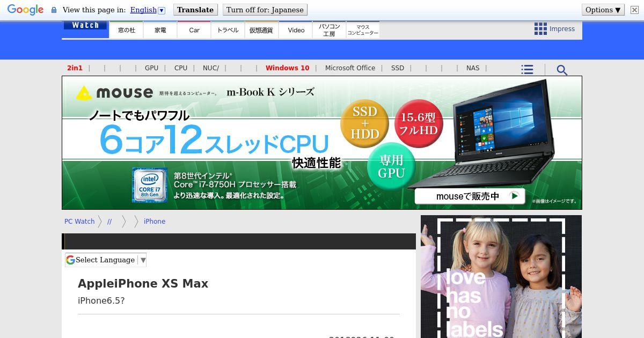Image resolution: width=644 pixels, height=338 pixels.
Task: Click the AppleiPhone XS Max headline
Action: [x=143, y=284]
